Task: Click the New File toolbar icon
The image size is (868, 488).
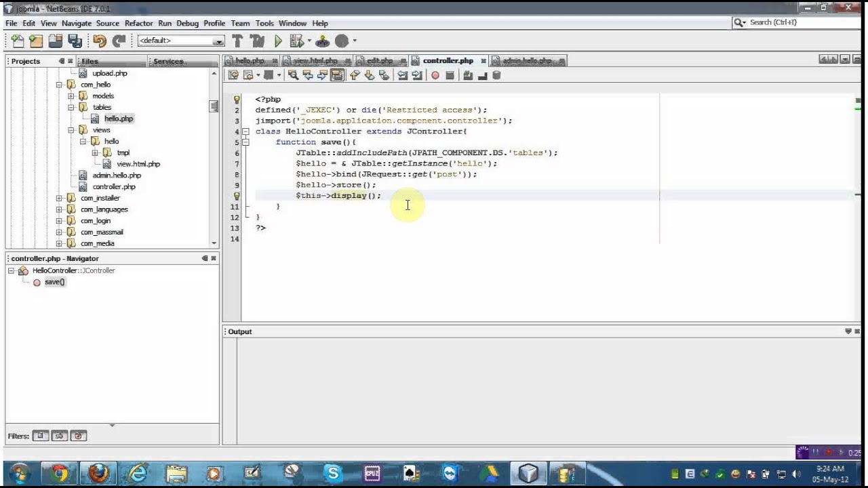Action: pyautogui.click(x=18, y=41)
